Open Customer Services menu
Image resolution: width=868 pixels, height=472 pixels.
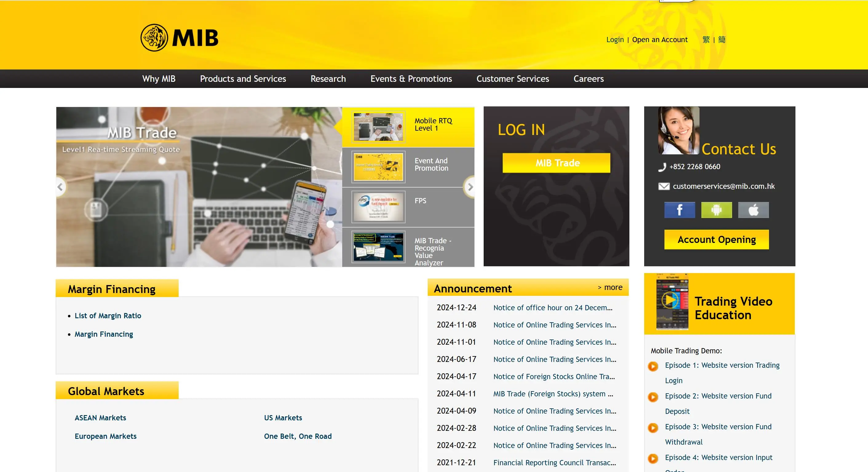pos(513,79)
